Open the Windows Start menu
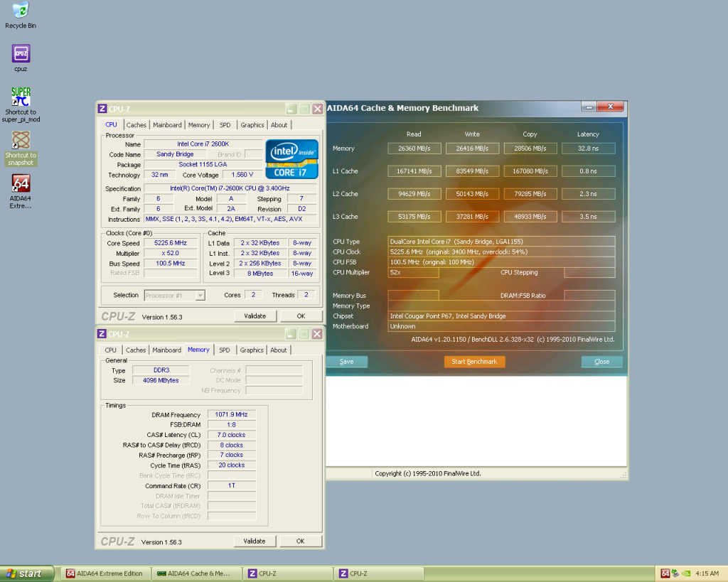Image resolution: width=728 pixels, height=582 pixels. pos(28,573)
